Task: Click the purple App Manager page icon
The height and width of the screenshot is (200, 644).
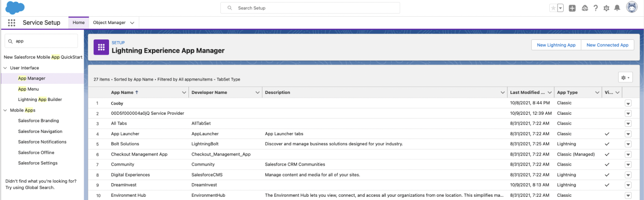Action: [101, 47]
